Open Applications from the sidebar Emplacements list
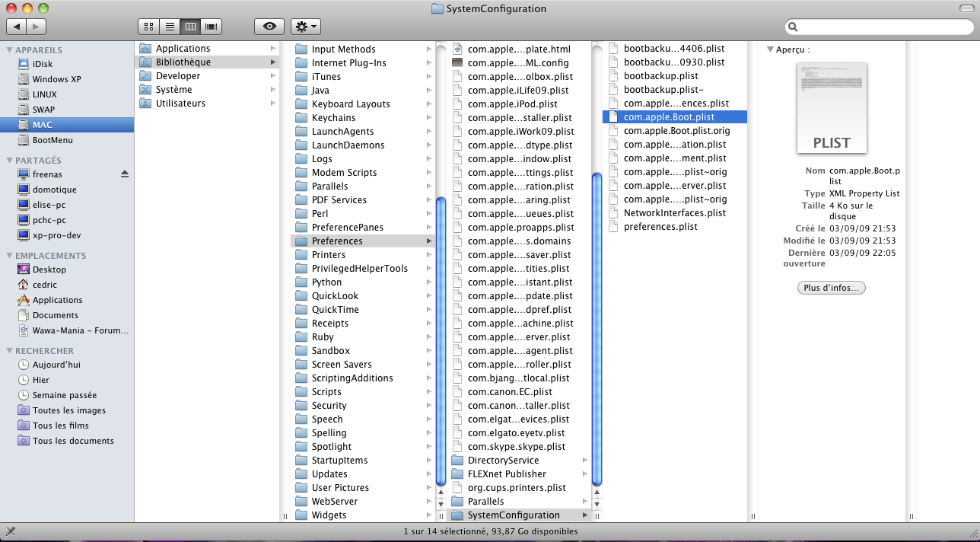The image size is (980, 542). point(57,300)
